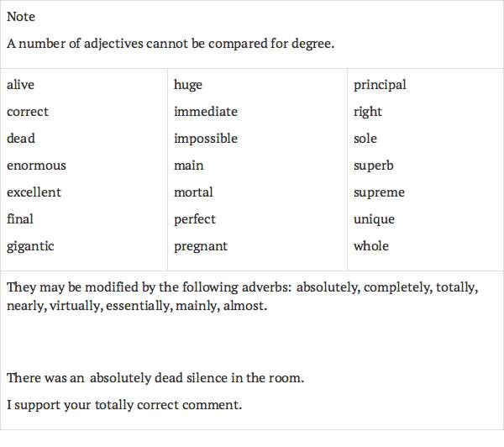Click the word "alive" in the table
The width and height of the screenshot is (504, 447).
click(x=21, y=85)
